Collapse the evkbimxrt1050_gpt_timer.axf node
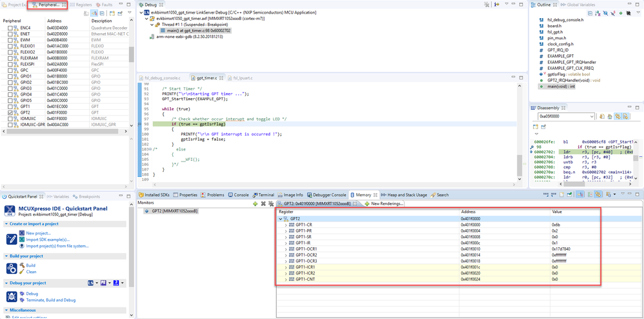Image resolution: width=644 pixels, height=319 pixels. click(x=146, y=19)
